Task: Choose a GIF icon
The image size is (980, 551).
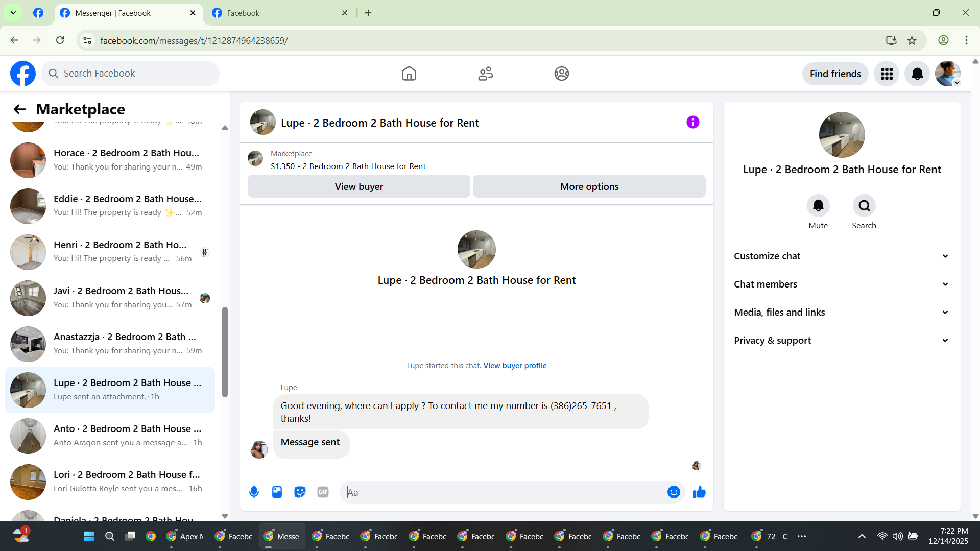Action: point(323,492)
